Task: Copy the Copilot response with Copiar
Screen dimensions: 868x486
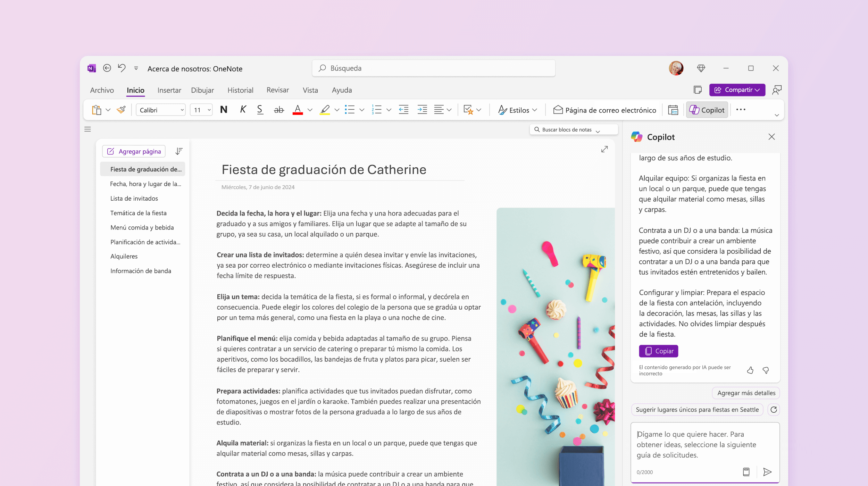Action: (659, 351)
